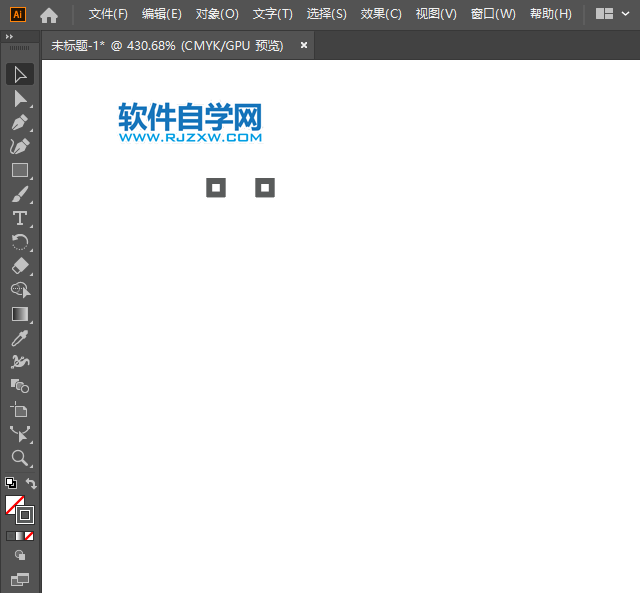640x593 pixels.
Task: Select the Rectangle tool
Action: [x=20, y=170]
